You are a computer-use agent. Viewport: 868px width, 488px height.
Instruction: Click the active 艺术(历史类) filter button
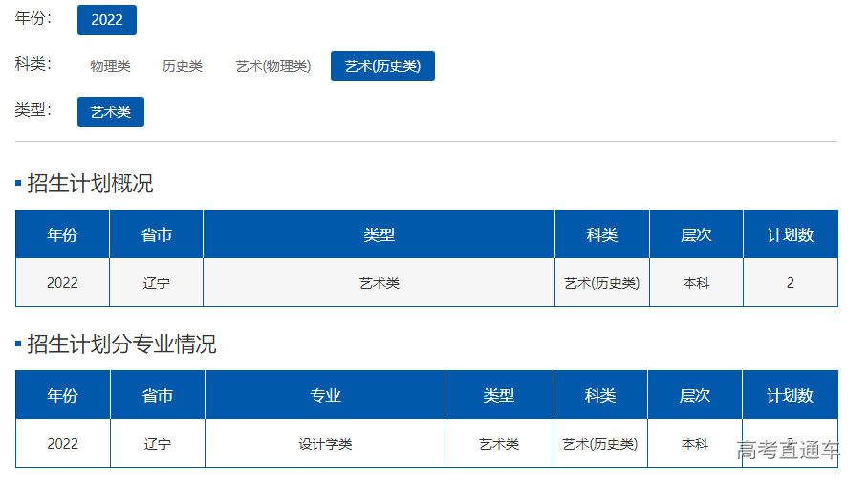[382, 66]
